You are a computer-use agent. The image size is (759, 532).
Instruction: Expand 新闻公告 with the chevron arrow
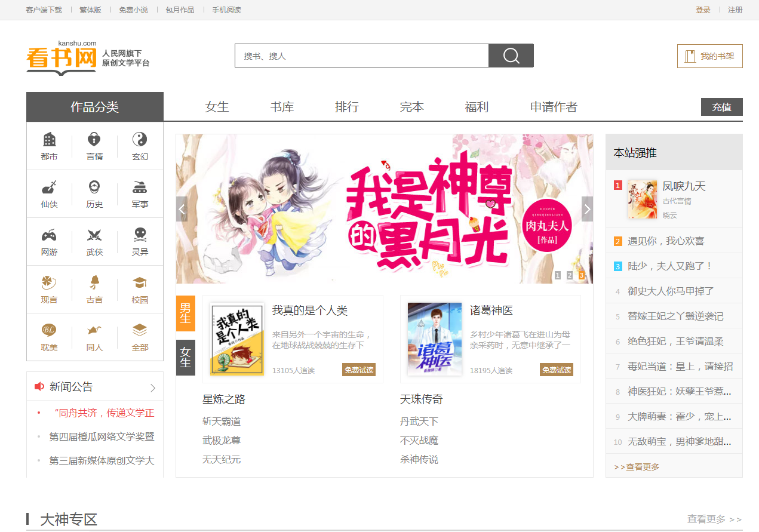153,388
